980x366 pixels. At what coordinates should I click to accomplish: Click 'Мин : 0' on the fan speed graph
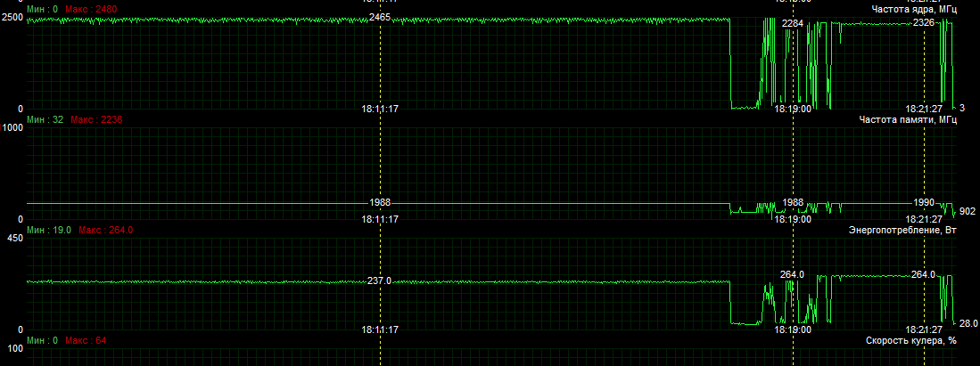(43, 341)
